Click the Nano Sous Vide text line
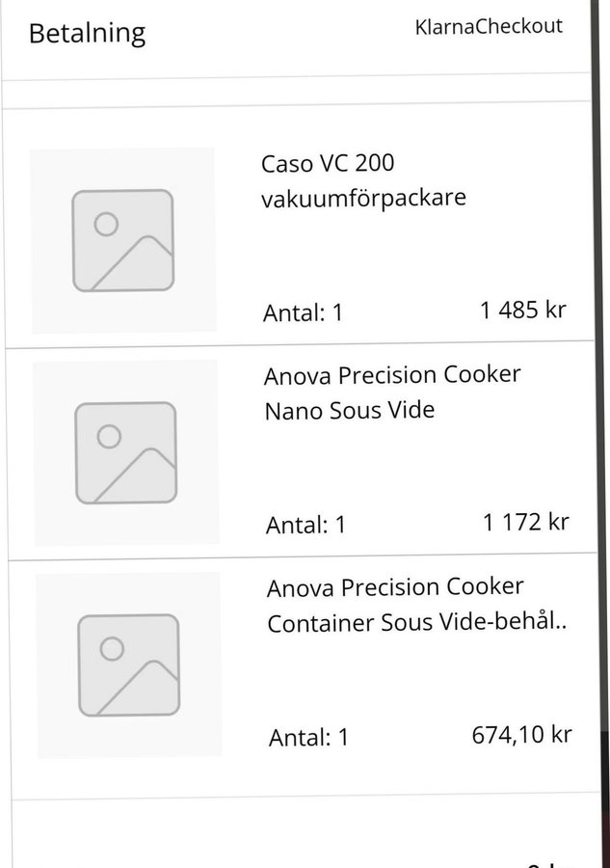Image resolution: width=610 pixels, height=868 pixels. tap(349, 410)
